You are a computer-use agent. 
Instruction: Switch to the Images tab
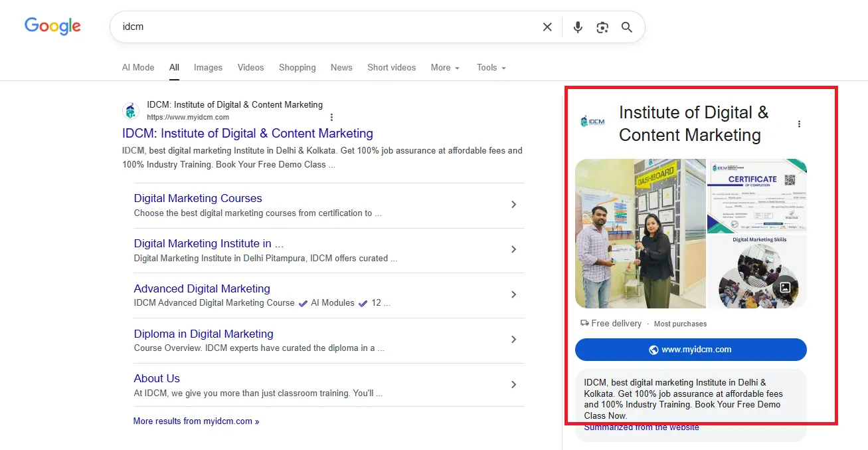208,68
